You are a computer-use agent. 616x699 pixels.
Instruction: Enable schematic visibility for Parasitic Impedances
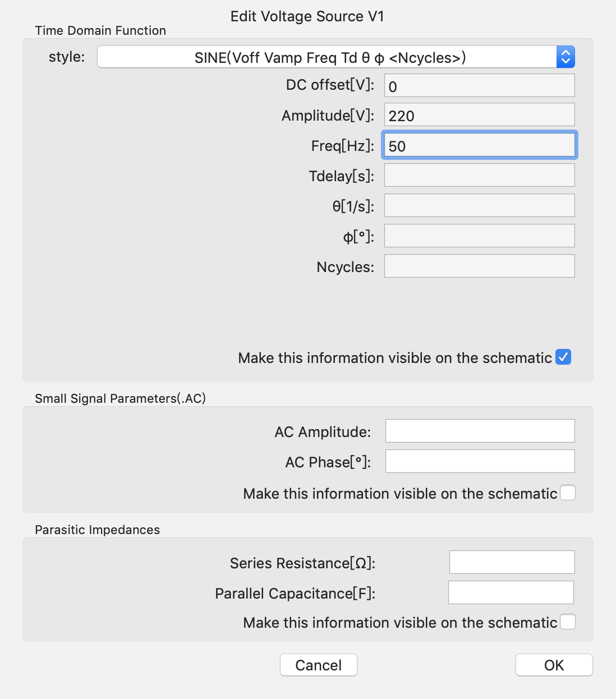click(568, 622)
